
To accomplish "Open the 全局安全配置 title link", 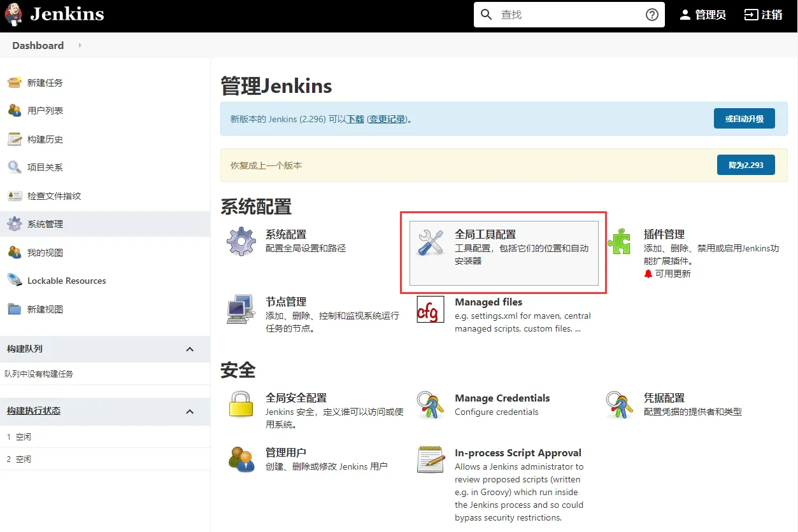I will click(x=296, y=398).
